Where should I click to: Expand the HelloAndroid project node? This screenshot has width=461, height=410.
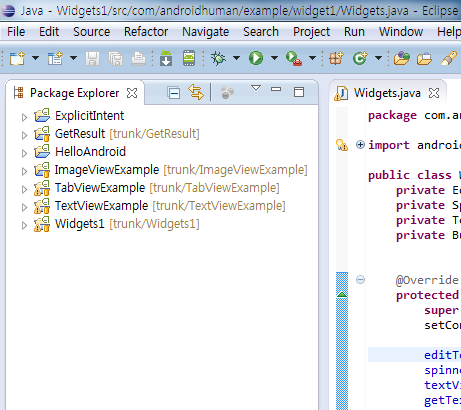pos(24,153)
